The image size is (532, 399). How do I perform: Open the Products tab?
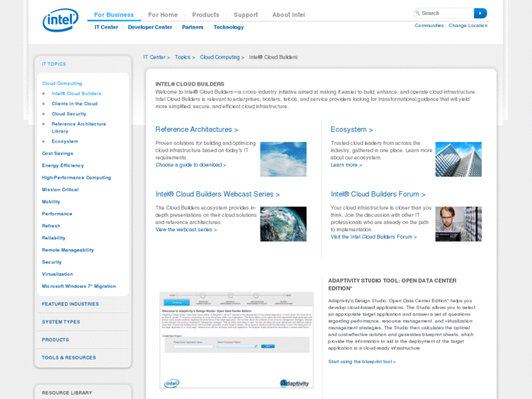tap(206, 15)
